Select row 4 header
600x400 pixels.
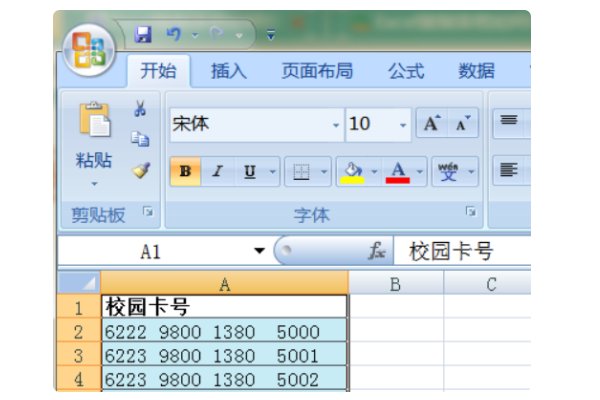pyautogui.click(x=79, y=379)
